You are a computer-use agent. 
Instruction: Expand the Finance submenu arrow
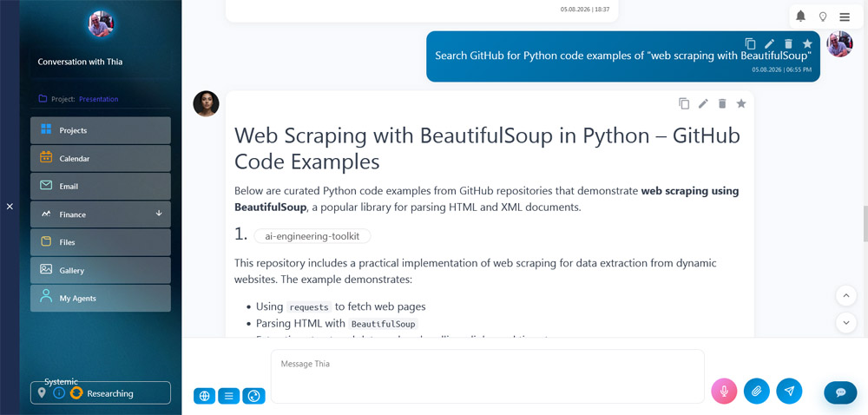click(159, 214)
